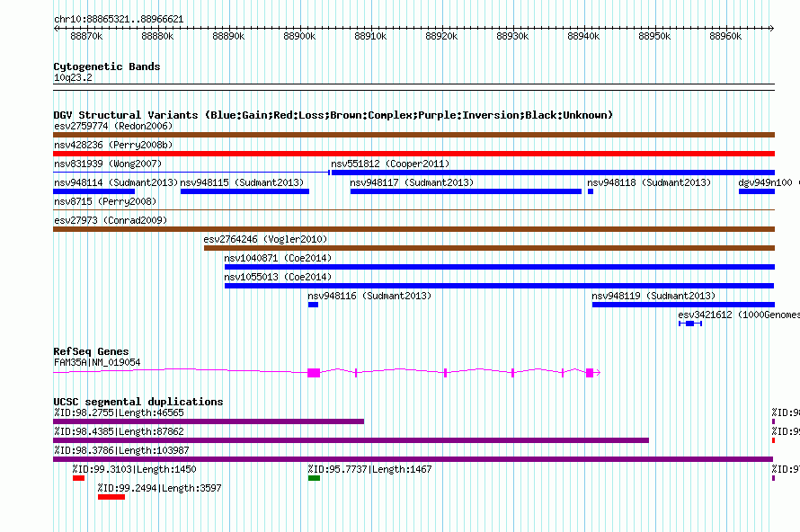Click the %ID:98.3786|Length:103987 duplication label
Screen dimensions: 800x532
pos(121,450)
